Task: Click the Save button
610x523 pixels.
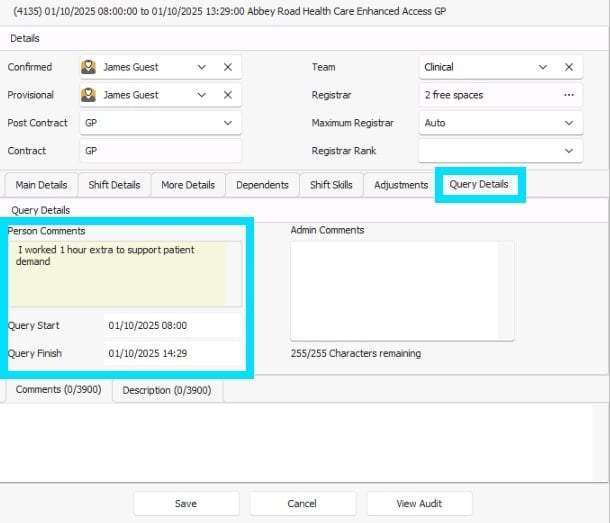Action: [x=186, y=504]
